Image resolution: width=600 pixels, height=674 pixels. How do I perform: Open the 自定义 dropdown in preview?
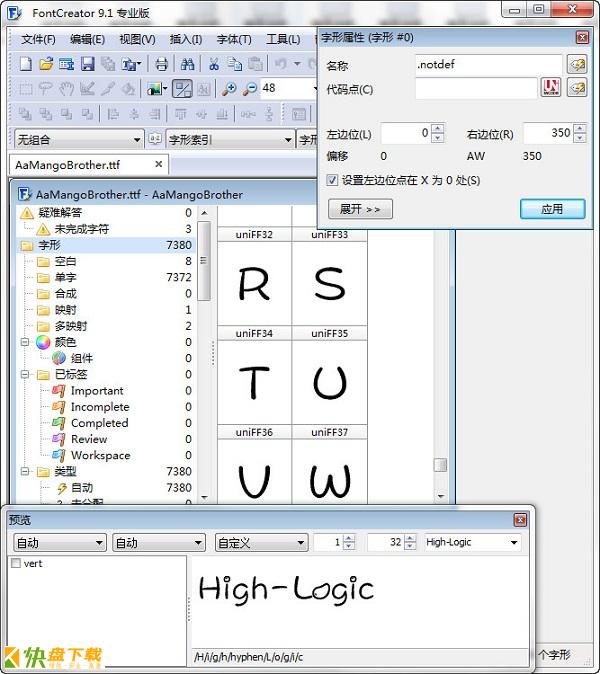(x=261, y=542)
